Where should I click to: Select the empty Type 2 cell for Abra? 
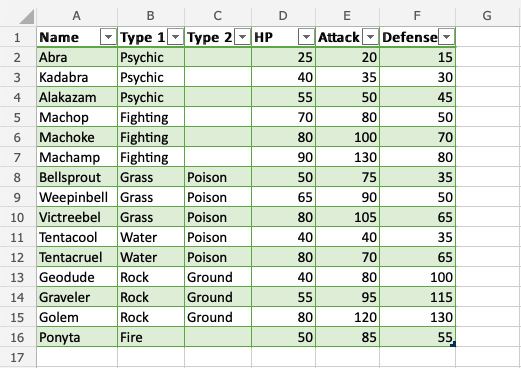click(x=218, y=57)
